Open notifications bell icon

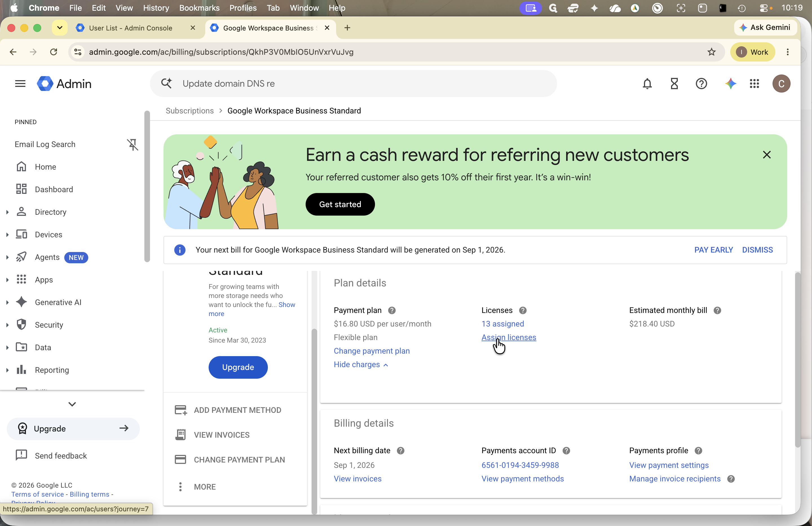pos(647,84)
